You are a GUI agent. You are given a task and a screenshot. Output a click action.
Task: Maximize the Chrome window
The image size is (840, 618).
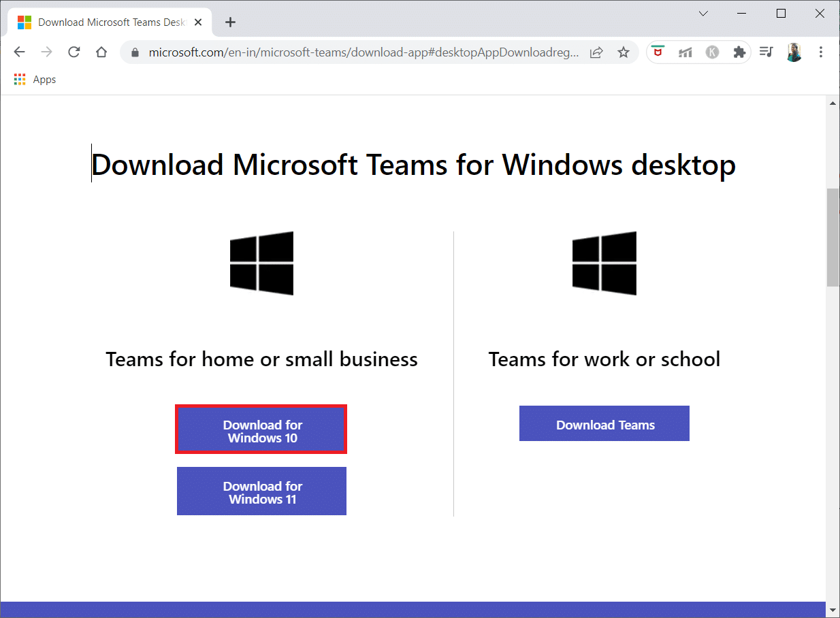pos(781,14)
